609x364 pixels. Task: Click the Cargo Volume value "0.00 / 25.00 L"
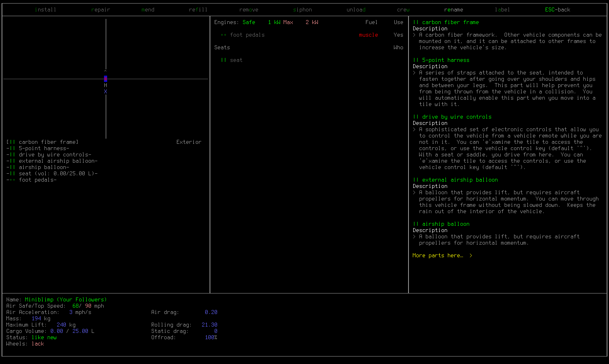point(72,331)
